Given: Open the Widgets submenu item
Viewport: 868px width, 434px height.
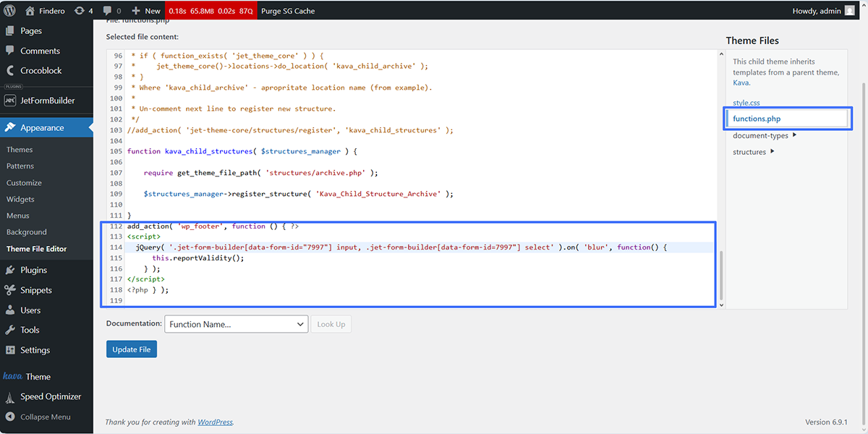Looking at the screenshot, I should point(20,200).
